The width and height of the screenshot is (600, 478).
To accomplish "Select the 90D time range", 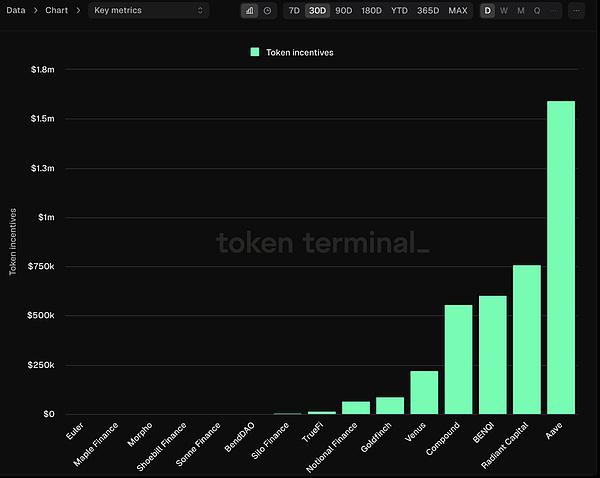I will point(343,11).
